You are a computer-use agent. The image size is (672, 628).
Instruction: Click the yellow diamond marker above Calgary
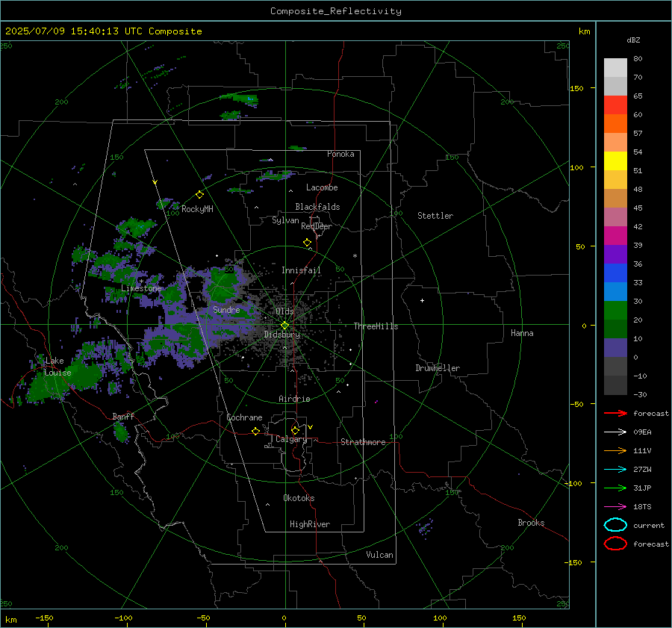[295, 430]
